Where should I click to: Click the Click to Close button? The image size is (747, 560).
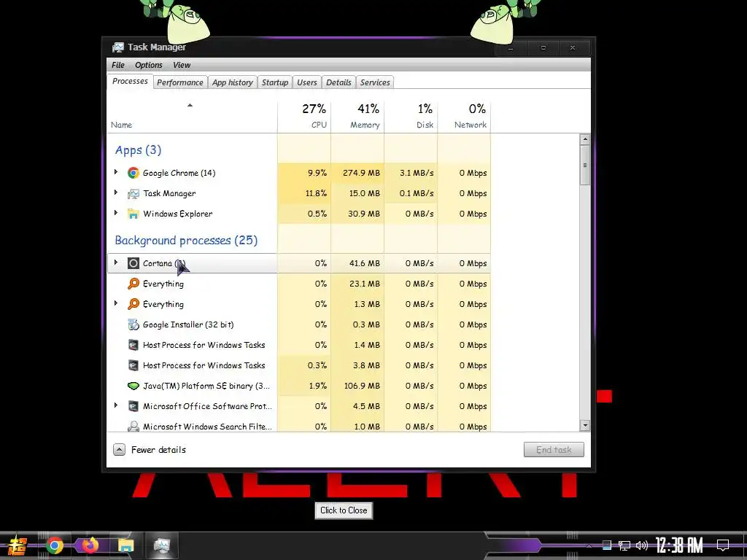[x=344, y=510]
